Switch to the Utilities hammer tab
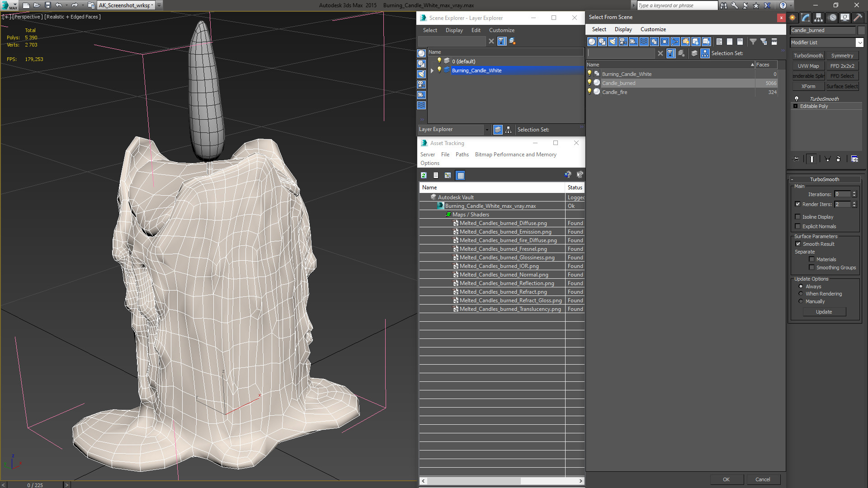The image size is (868, 488). (858, 18)
